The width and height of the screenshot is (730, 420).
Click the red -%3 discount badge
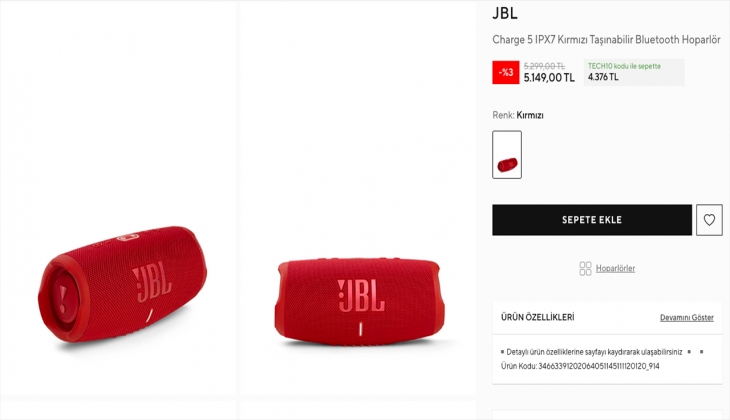[x=506, y=72]
